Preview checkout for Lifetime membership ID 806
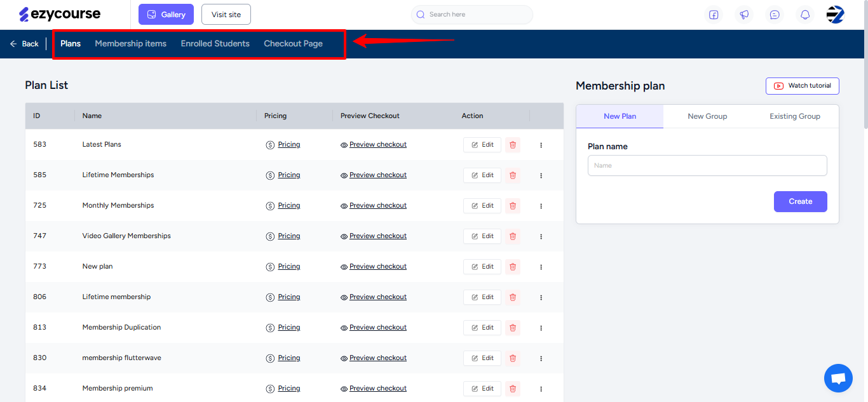 pyautogui.click(x=374, y=297)
